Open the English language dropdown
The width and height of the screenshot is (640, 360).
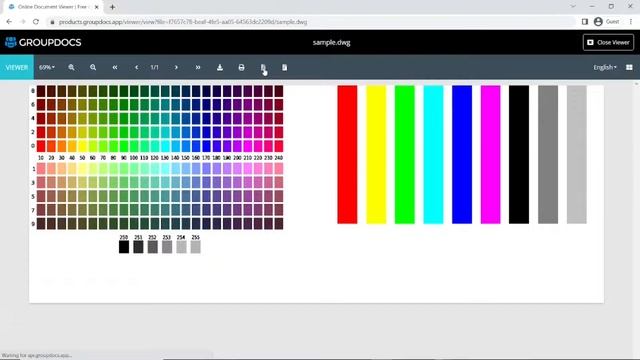[604, 67]
